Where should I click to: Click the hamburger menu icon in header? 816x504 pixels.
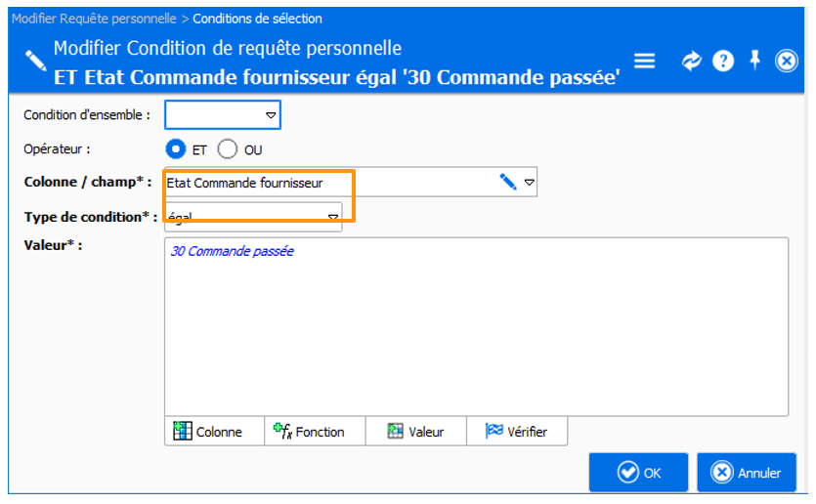tap(644, 61)
